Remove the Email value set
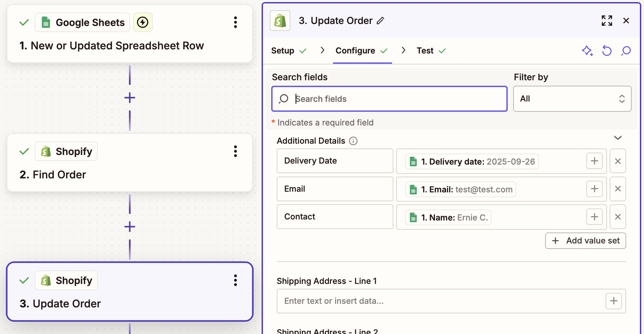This screenshot has width=644, height=334. tap(618, 189)
